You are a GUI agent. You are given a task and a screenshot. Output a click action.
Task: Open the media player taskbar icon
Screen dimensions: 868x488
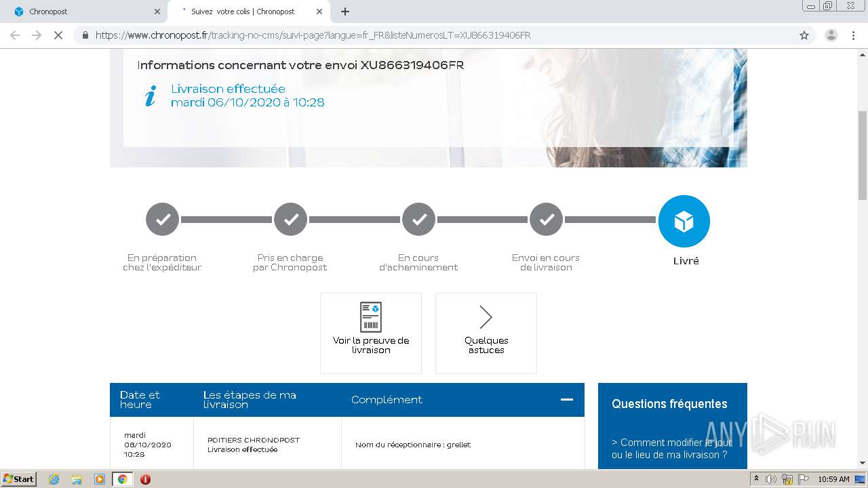99,479
